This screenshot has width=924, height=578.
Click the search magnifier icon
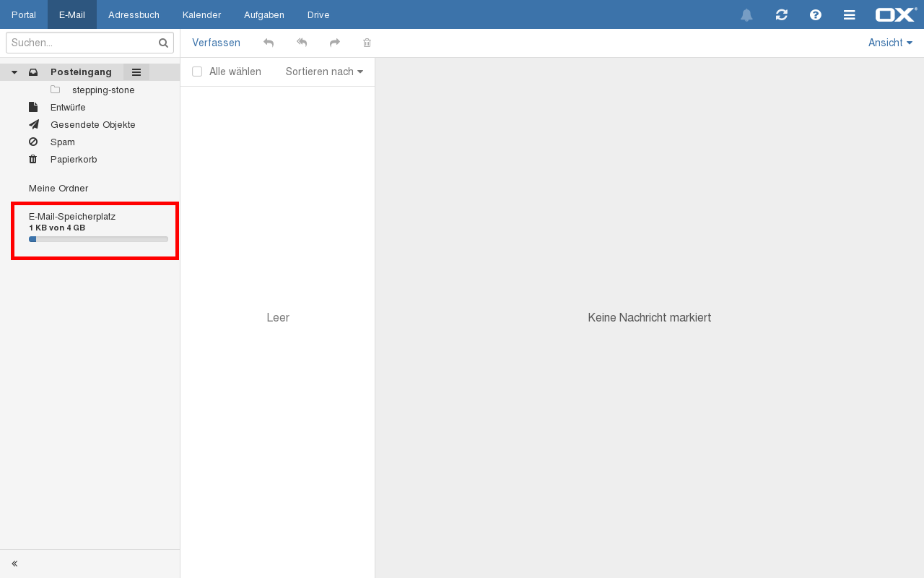(163, 43)
